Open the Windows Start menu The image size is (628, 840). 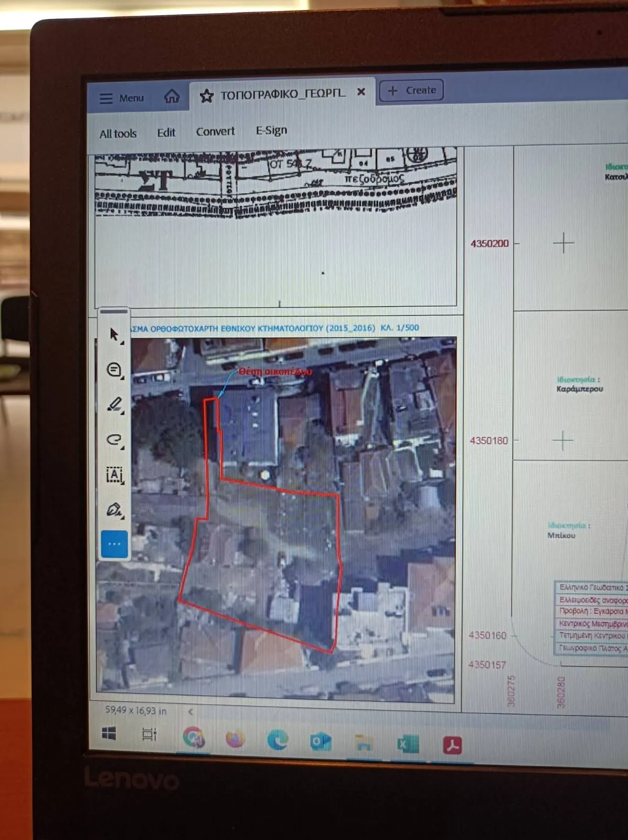[x=109, y=734]
